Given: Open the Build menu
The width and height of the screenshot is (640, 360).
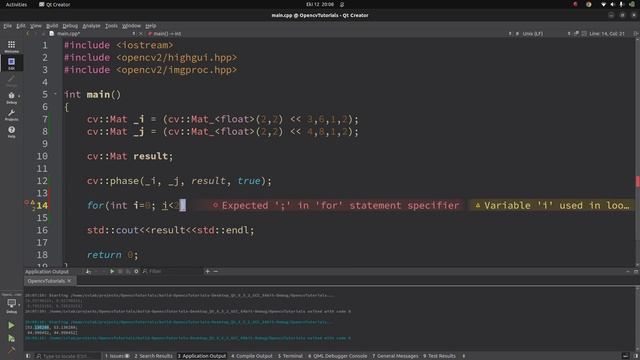Looking at the screenshot, I should tap(52, 26).
